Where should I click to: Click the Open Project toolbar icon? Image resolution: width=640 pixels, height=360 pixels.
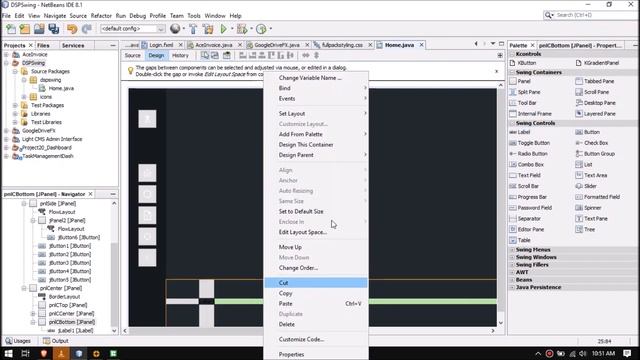(39, 29)
